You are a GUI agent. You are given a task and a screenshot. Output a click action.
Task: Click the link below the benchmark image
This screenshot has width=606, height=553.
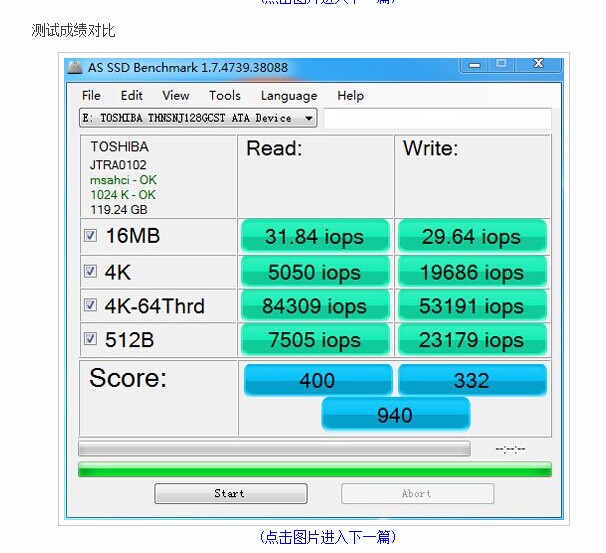click(327, 537)
